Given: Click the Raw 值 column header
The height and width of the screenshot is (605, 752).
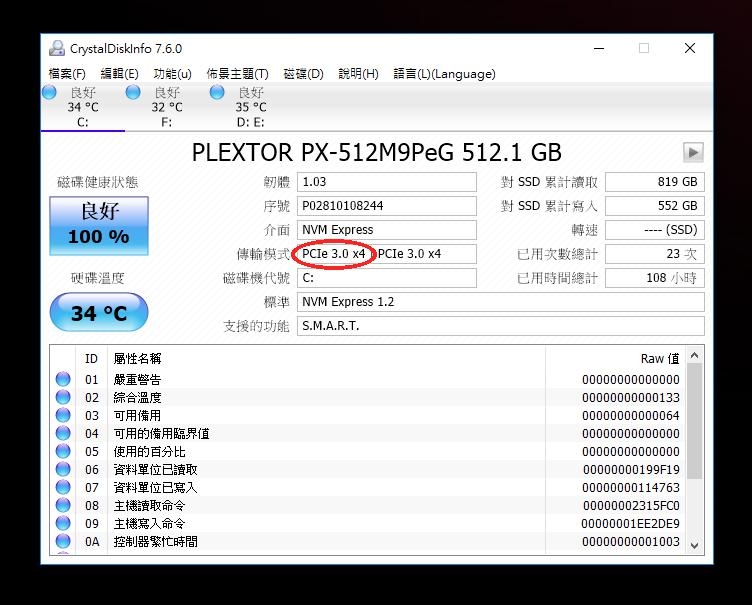Looking at the screenshot, I should pos(615,358).
